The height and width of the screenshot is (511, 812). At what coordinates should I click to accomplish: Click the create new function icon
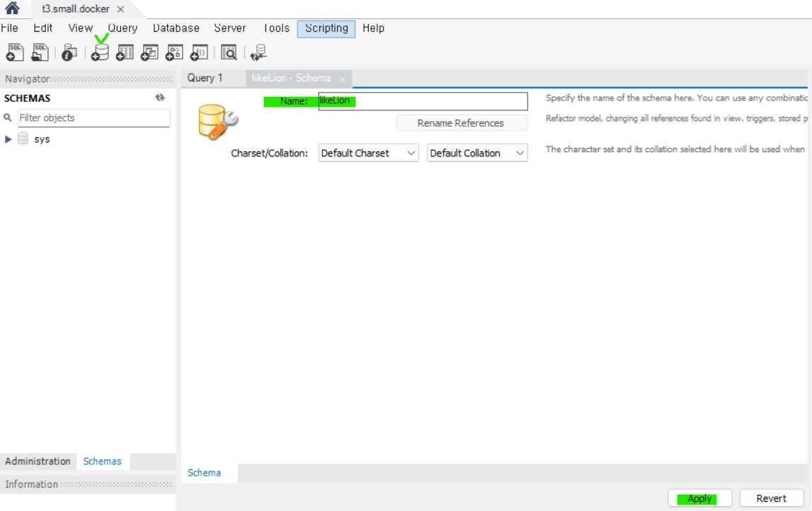(x=200, y=52)
